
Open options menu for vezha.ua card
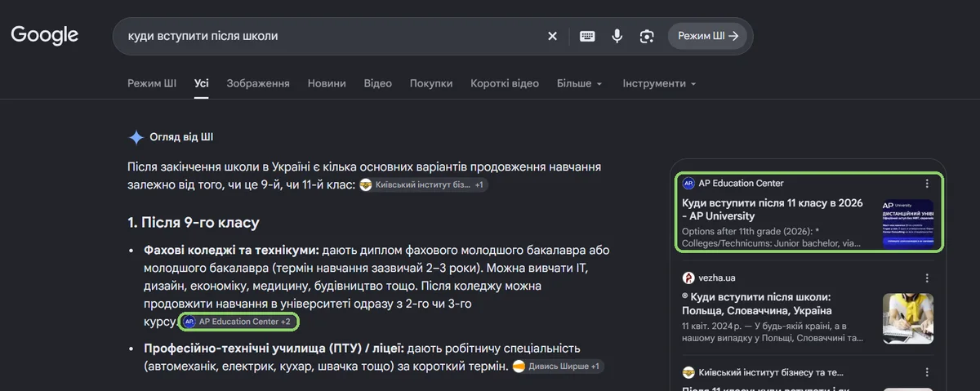(x=927, y=278)
